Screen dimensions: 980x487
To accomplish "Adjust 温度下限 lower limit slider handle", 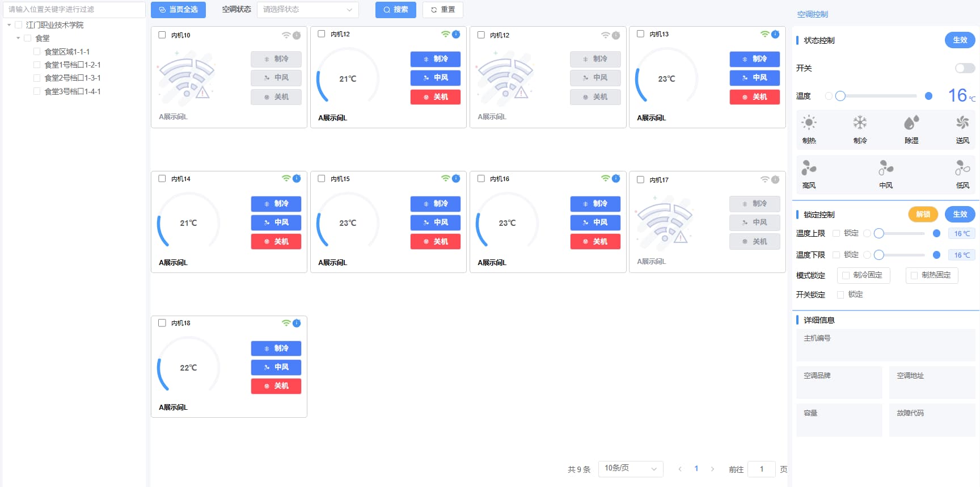I will point(878,255).
